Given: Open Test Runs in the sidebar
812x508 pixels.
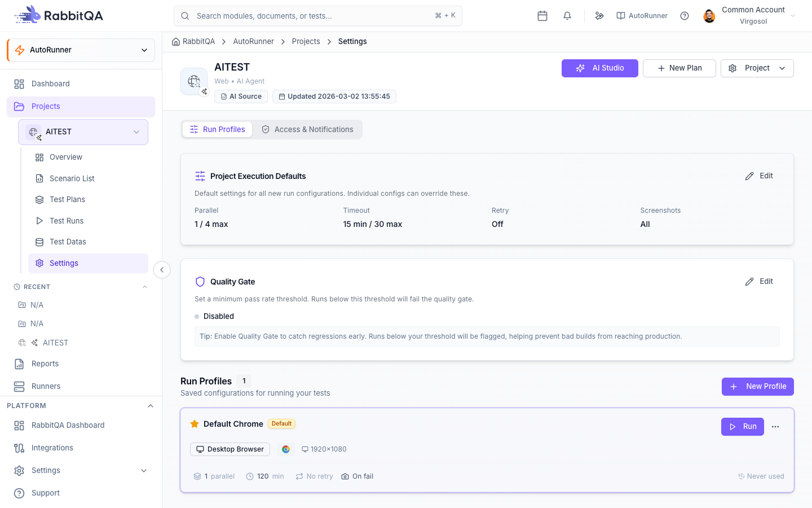Looking at the screenshot, I should click(88, 221).
